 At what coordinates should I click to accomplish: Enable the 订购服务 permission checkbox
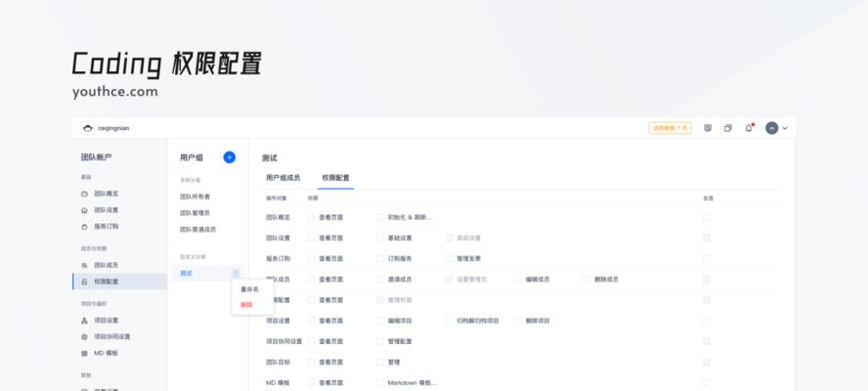[379, 259]
